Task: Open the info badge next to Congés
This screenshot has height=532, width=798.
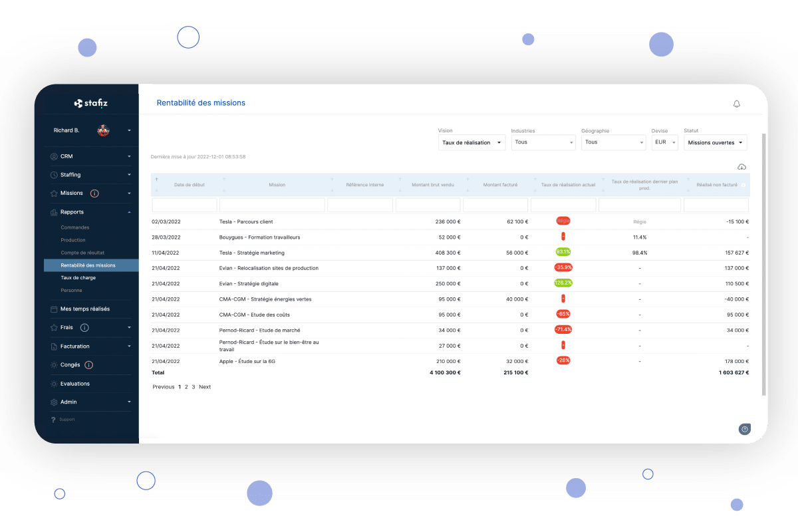Action: 89,365
